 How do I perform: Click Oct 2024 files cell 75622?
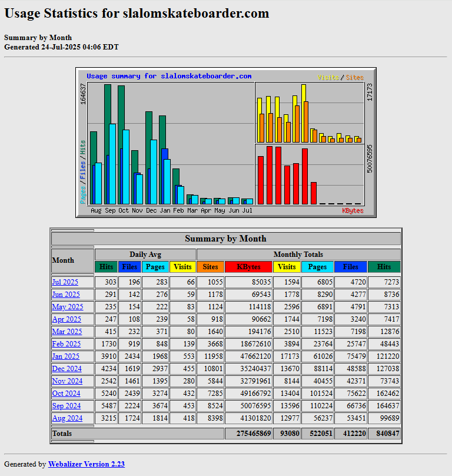pyautogui.click(x=351, y=394)
